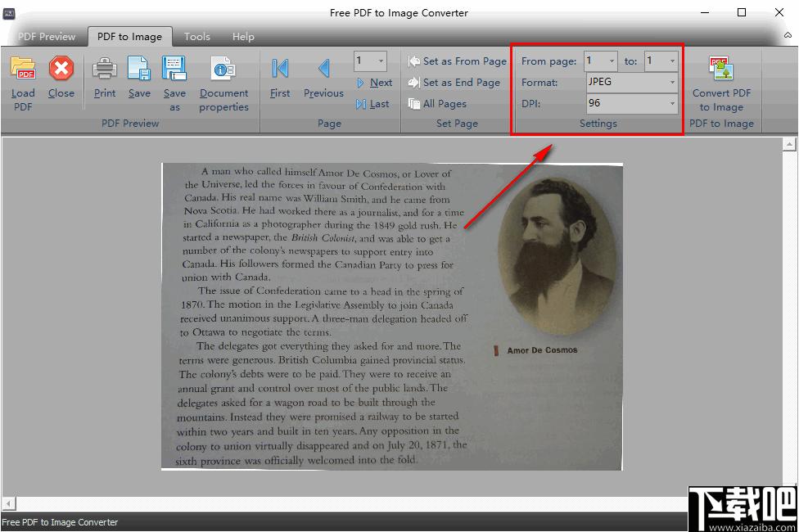This screenshot has height=532, width=799.
Task: Open From page dropdown
Action: pos(612,61)
